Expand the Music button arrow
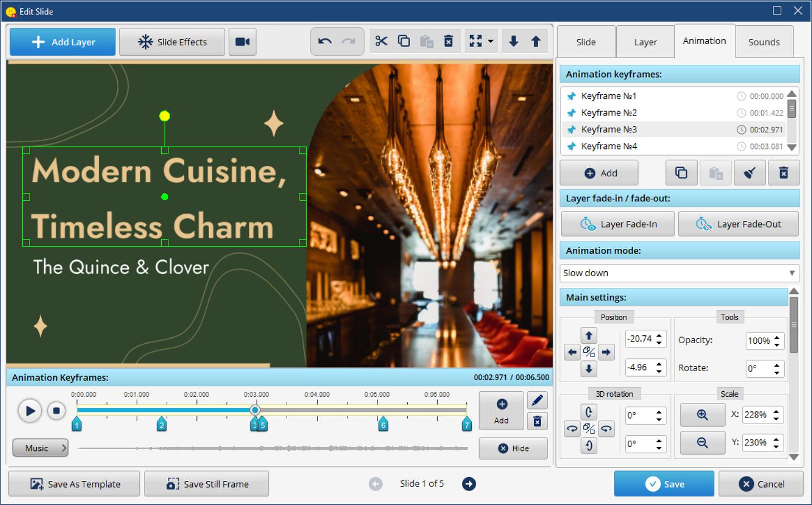This screenshot has height=505, width=812. (x=64, y=448)
